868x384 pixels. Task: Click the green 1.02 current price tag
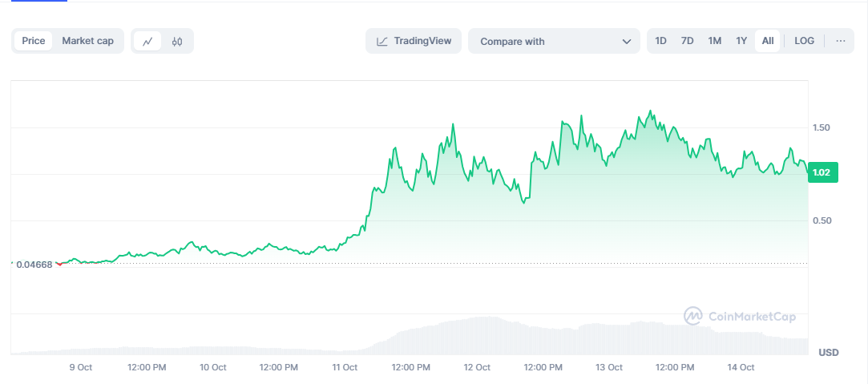pos(821,172)
